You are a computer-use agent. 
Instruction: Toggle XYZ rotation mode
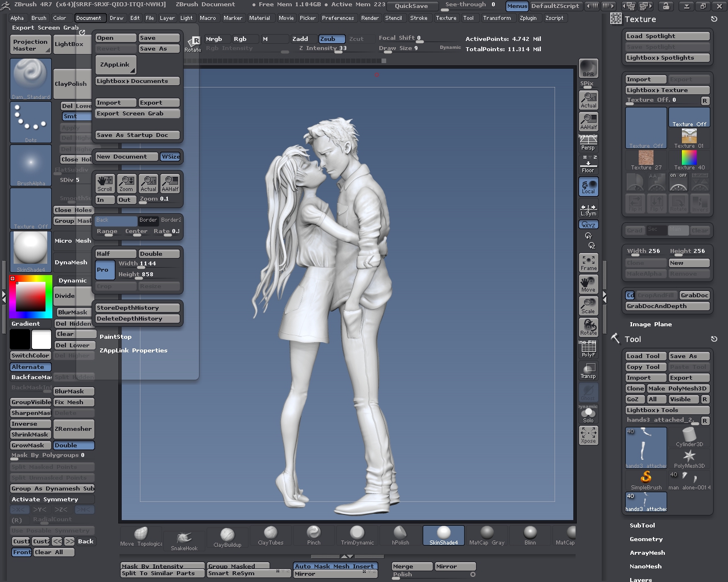pyautogui.click(x=588, y=225)
